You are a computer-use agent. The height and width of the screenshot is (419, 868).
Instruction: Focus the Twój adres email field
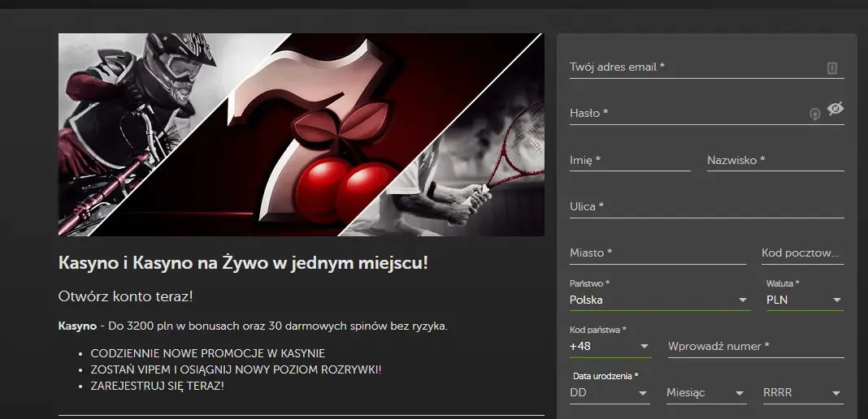pyautogui.click(x=707, y=67)
